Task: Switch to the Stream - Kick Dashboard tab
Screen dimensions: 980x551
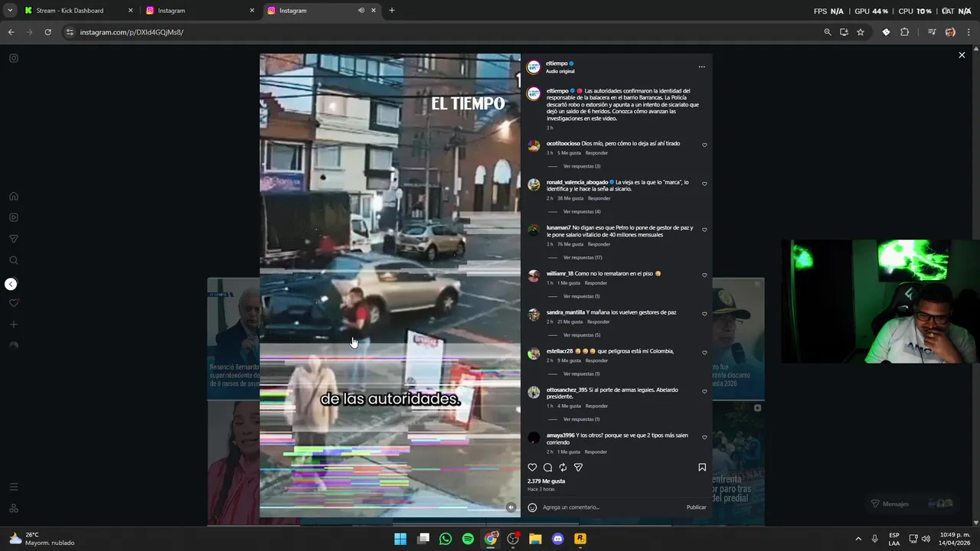Action: click(77, 11)
